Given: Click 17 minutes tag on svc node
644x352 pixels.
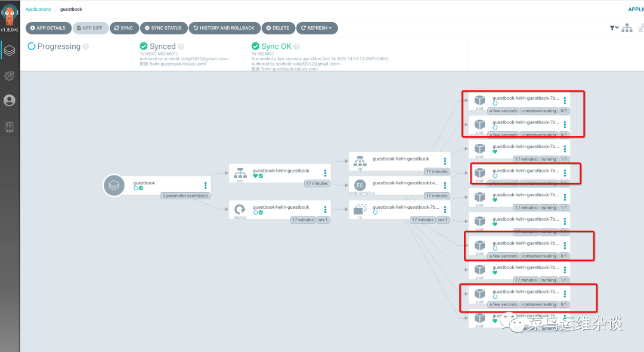Looking at the screenshot, I should [317, 183].
